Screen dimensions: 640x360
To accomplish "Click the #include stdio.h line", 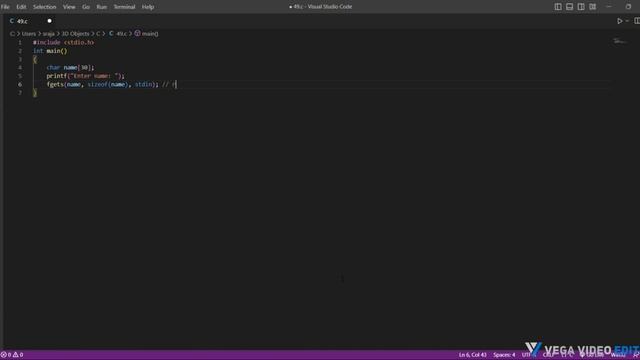I will (63, 42).
